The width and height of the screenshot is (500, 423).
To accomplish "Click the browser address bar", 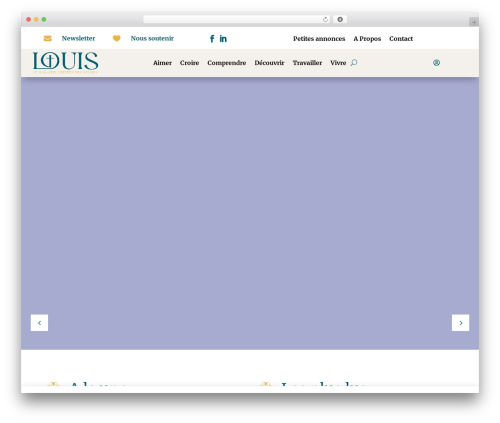I will tap(237, 19).
